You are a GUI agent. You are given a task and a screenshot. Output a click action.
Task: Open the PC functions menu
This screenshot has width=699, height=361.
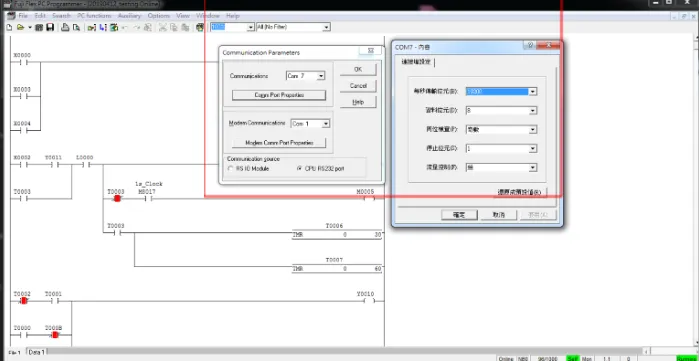pyautogui.click(x=94, y=16)
